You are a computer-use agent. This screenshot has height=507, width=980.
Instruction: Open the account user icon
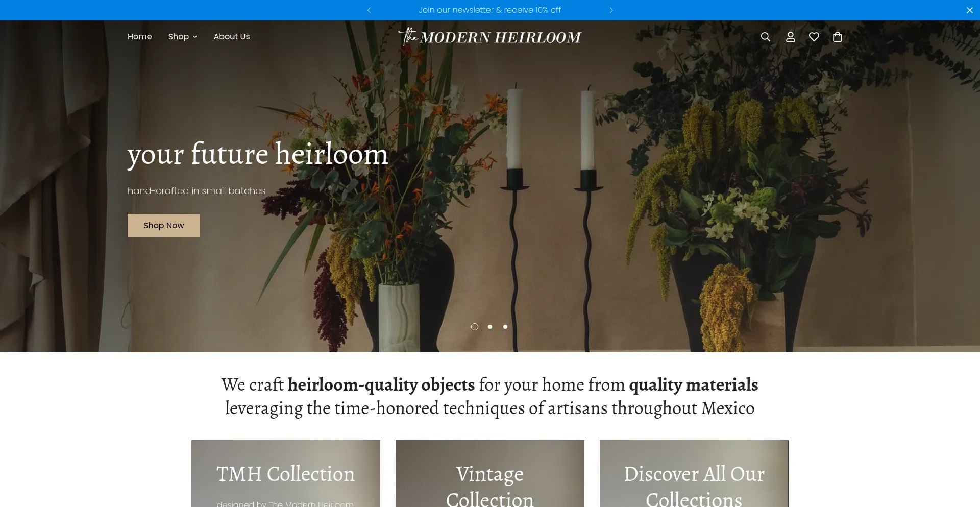790,37
